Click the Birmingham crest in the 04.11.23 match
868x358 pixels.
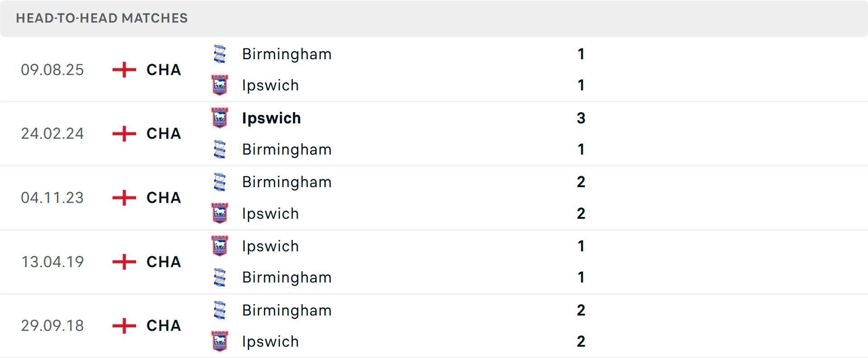point(220,182)
